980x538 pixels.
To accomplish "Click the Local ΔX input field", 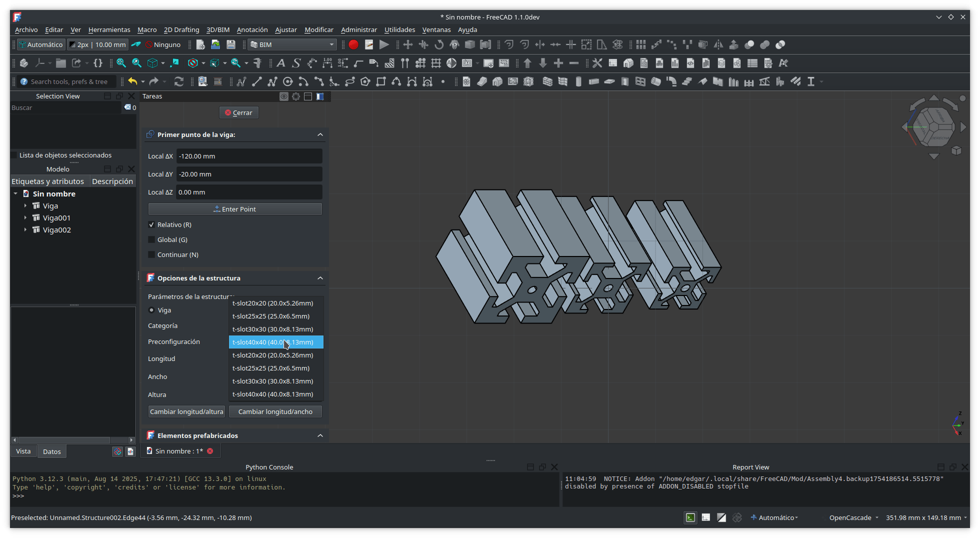I will point(249,156).
